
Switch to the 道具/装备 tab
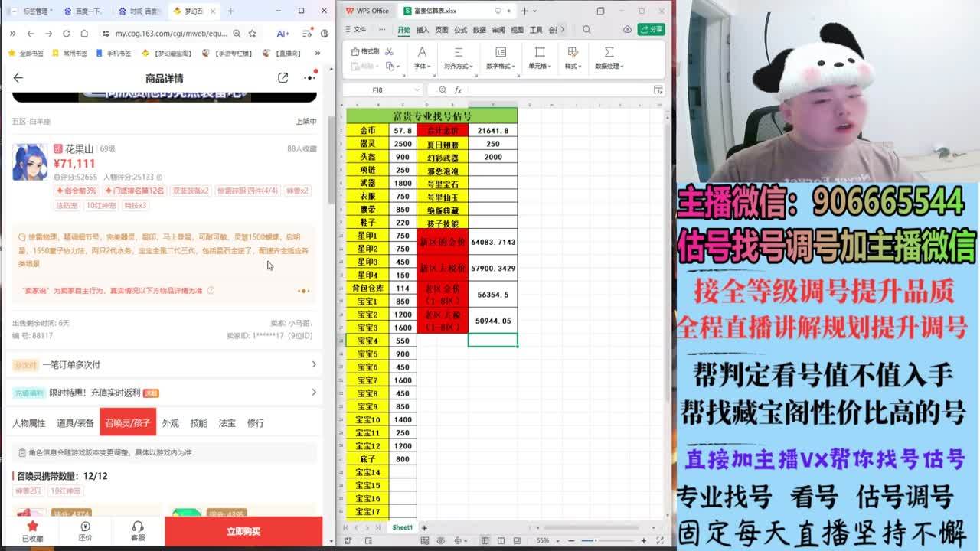pyautogui.click(x=75, y=422)
